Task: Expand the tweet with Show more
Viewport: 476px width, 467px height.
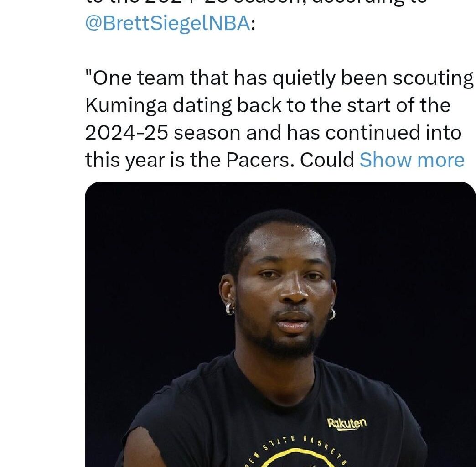Action: [x=412, y=160]
